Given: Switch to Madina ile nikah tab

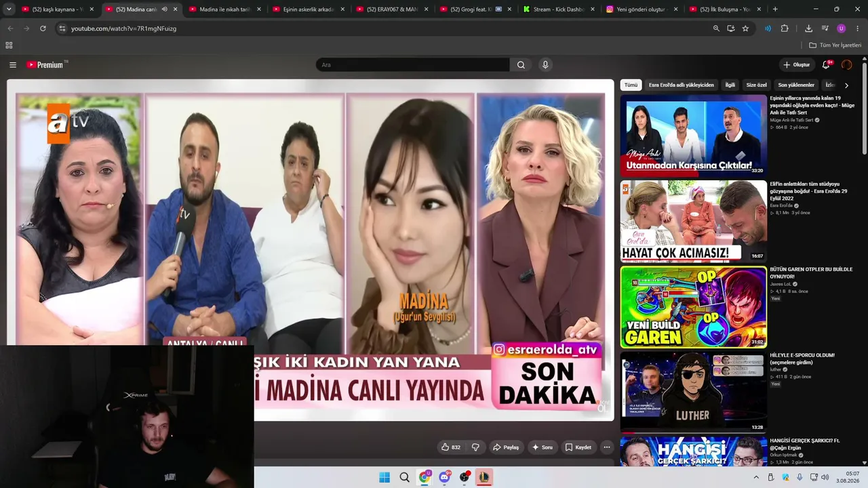Looking at the screenshot, I should tap(226, 9).
